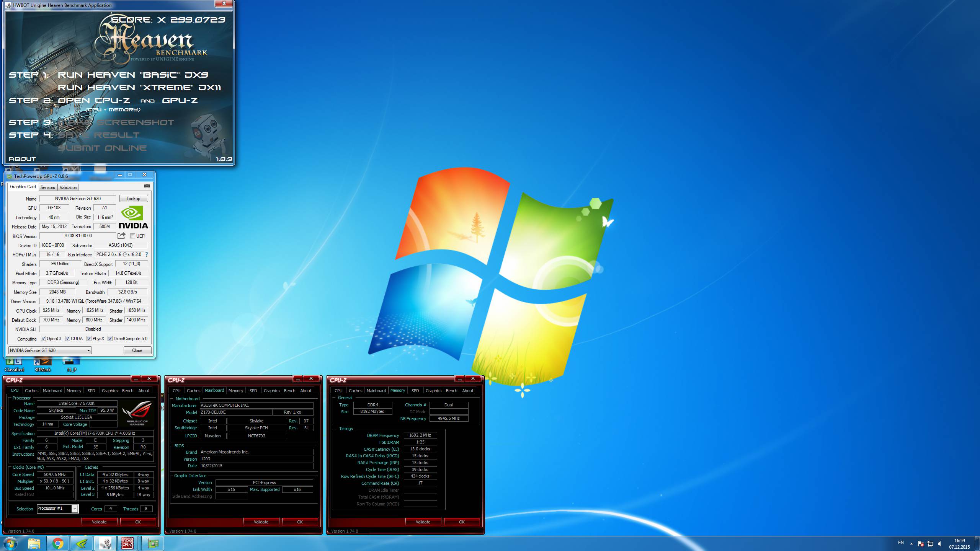Image resolution: width=980 pixels, height=551 pixels.
Task: Click the GPU Name field NVIDIA GeForce GT 630
Action: (x=78, y=199)
